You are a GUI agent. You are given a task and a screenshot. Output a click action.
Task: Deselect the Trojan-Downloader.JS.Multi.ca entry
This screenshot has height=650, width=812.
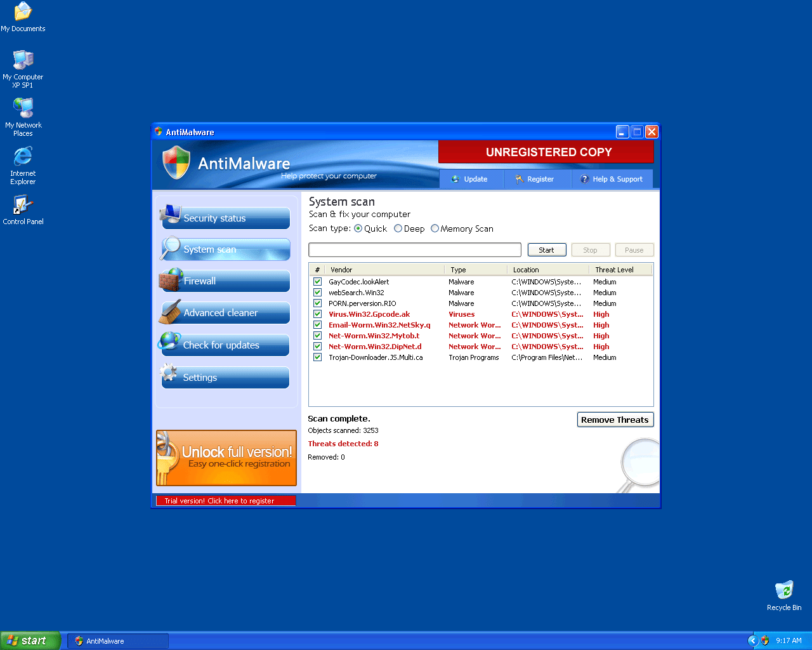pos(317,357)
